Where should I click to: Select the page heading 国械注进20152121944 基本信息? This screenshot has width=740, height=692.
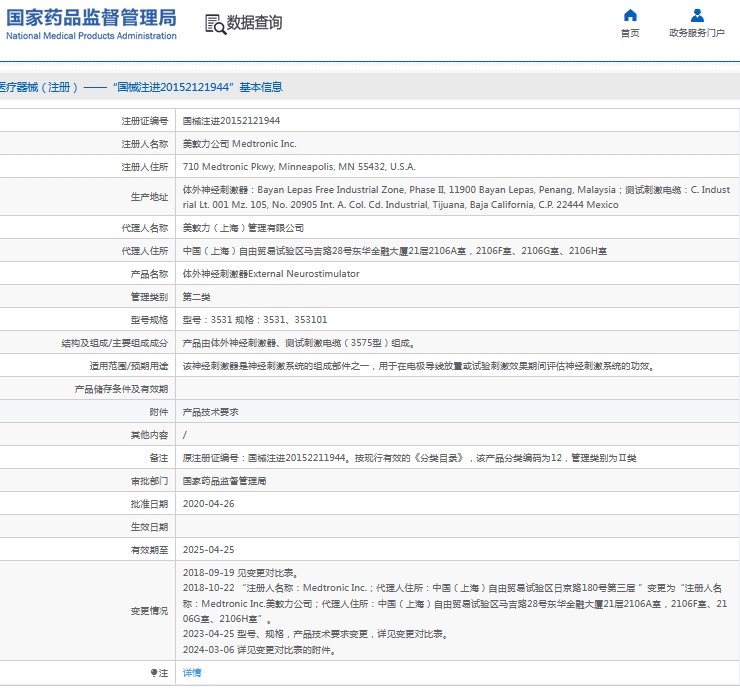198,87
